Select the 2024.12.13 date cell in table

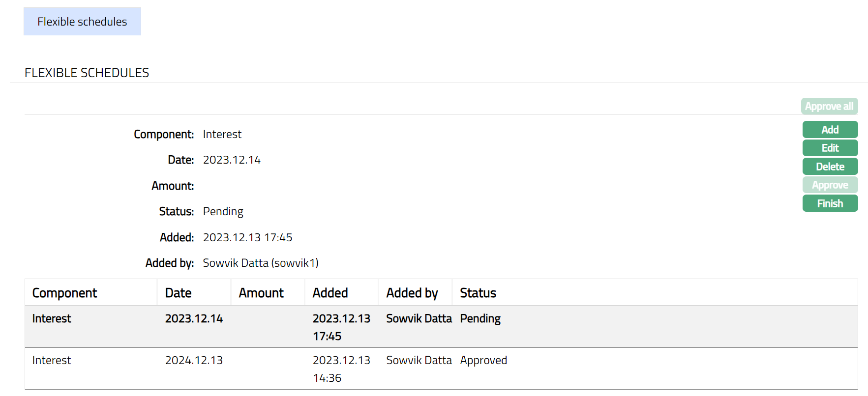click(x=194, y=361)
